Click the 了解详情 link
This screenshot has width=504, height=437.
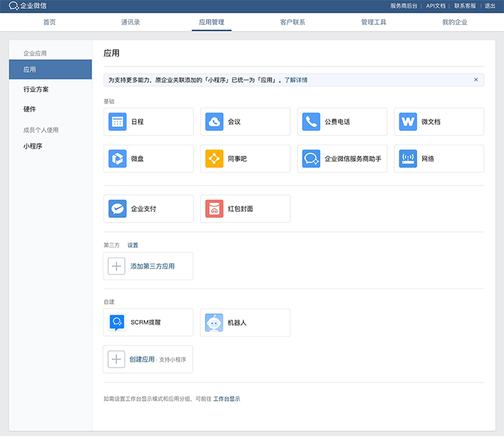click(x=296, y=80)
